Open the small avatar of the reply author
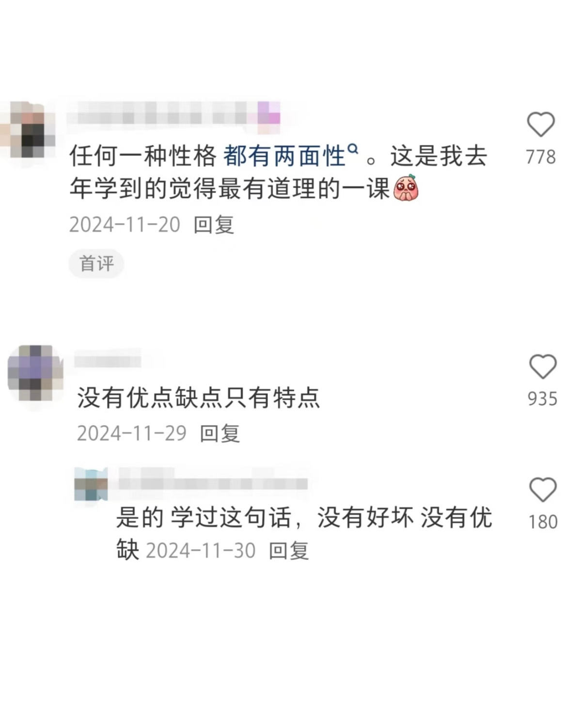This screenshot has width=567, height=728. click(x=91, y=484)
